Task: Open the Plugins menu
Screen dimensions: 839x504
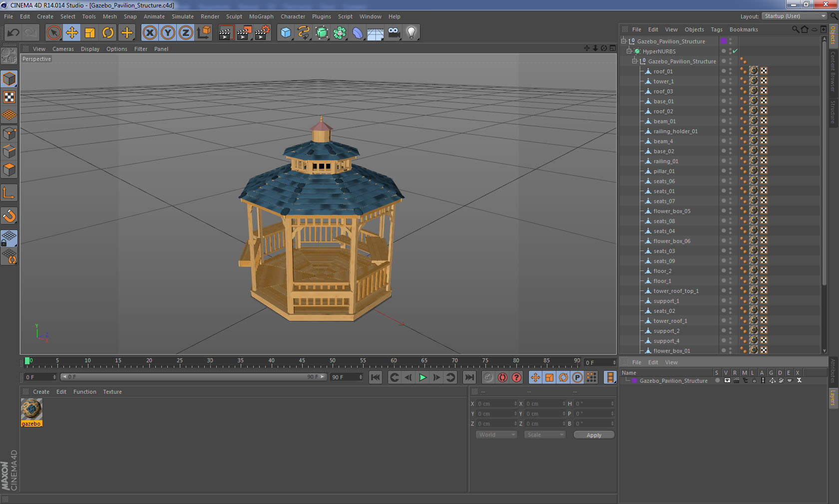Action: pos(322,16)
